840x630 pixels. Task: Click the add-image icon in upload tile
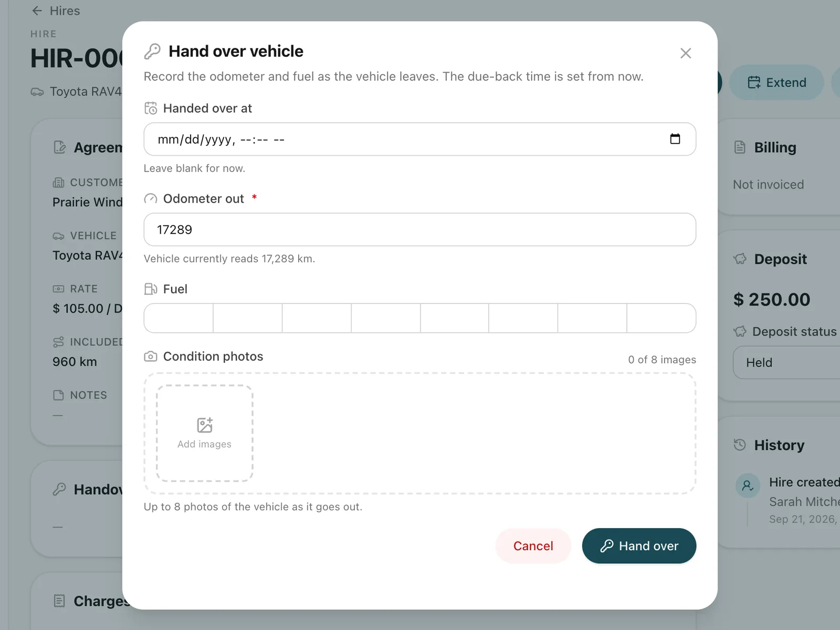pyautogui.click(x=205, y=425)
